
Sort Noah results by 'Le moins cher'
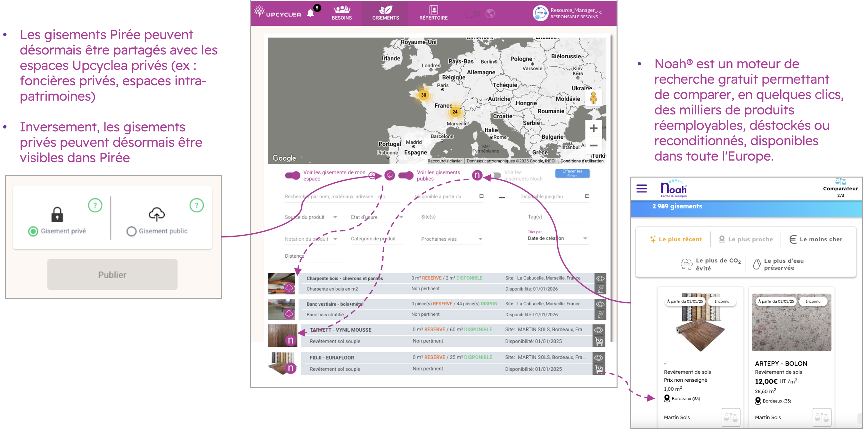(x=816, y=239)
